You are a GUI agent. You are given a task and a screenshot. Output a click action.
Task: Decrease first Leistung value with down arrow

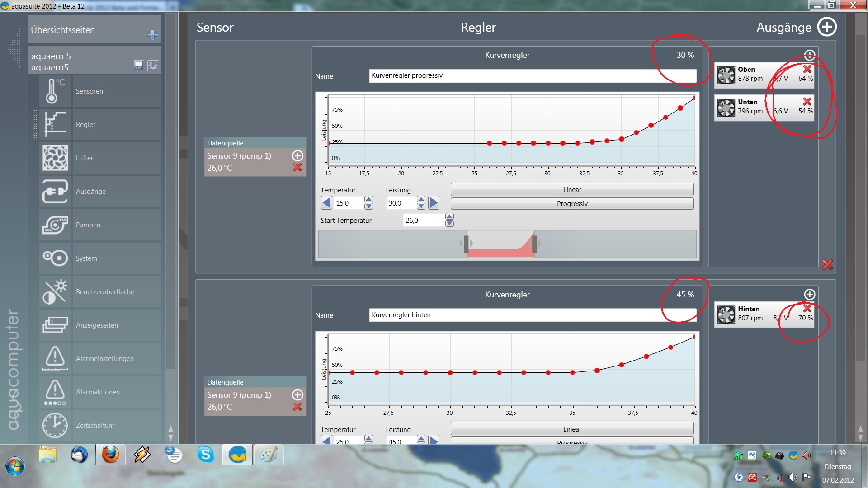point(421,206)
